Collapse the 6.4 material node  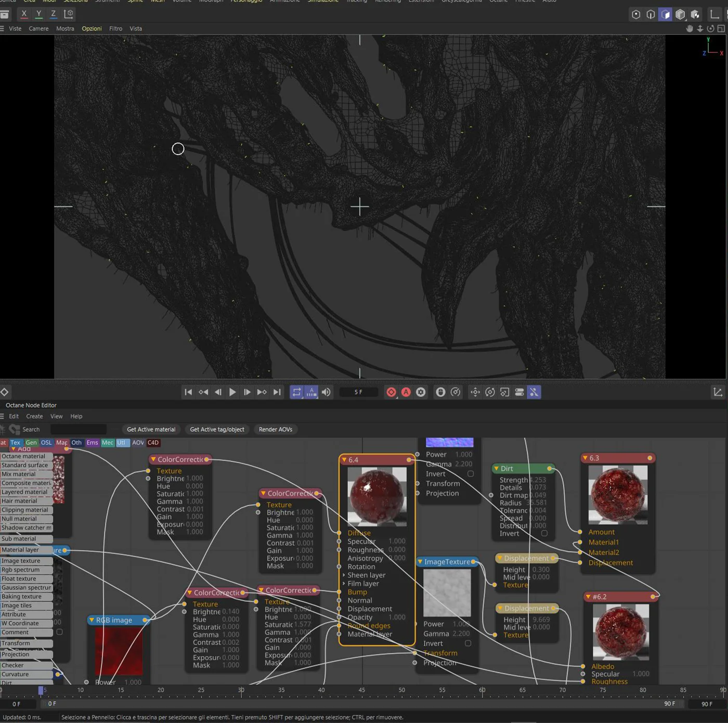[344, 460]
